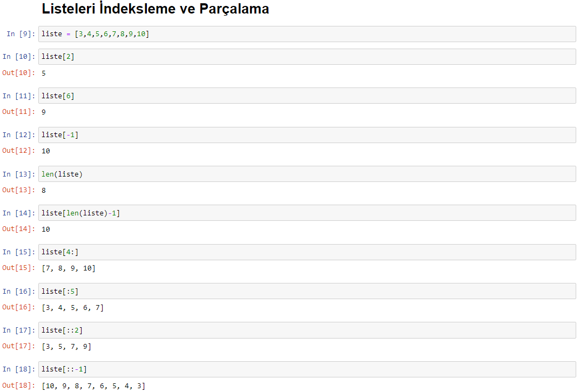Click the code cell defining liste

tap(307, 34)
